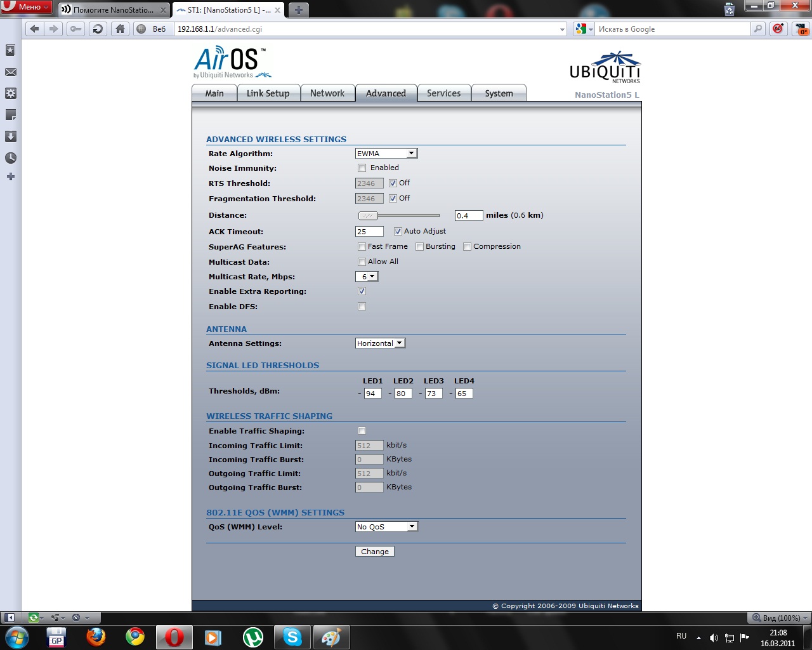Open Skype from the taskbar
812x650 pixels.
point(292,637)
